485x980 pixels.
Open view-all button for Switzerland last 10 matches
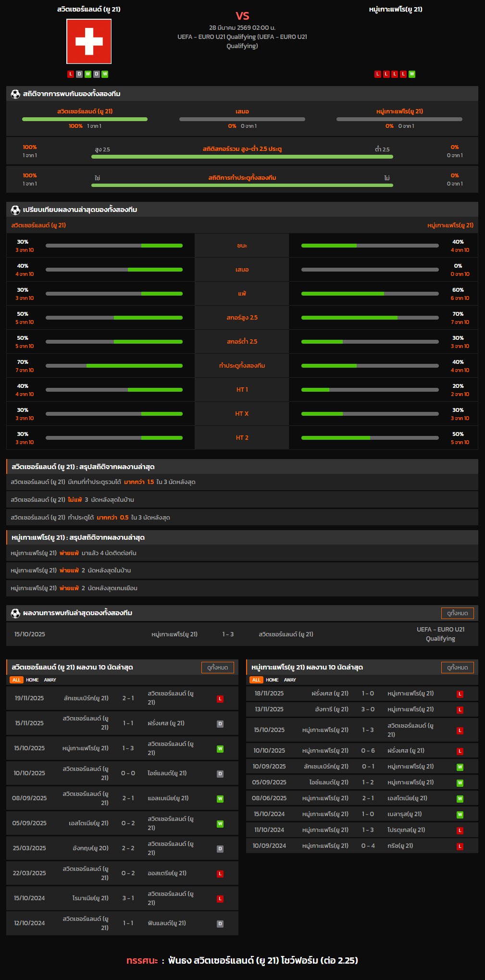point(217,668)
